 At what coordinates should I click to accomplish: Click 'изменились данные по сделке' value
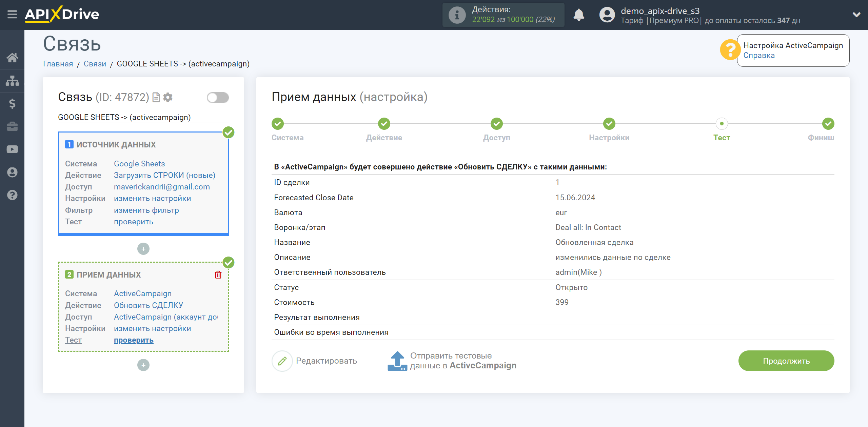click(x=613, y=258)
